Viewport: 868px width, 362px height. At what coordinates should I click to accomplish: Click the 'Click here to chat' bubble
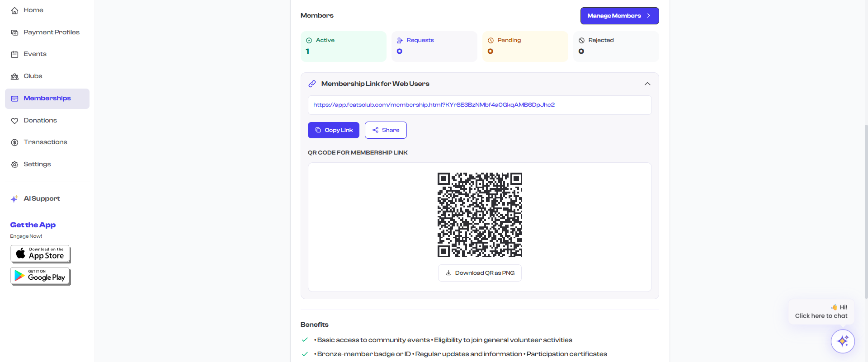[821, 311]
